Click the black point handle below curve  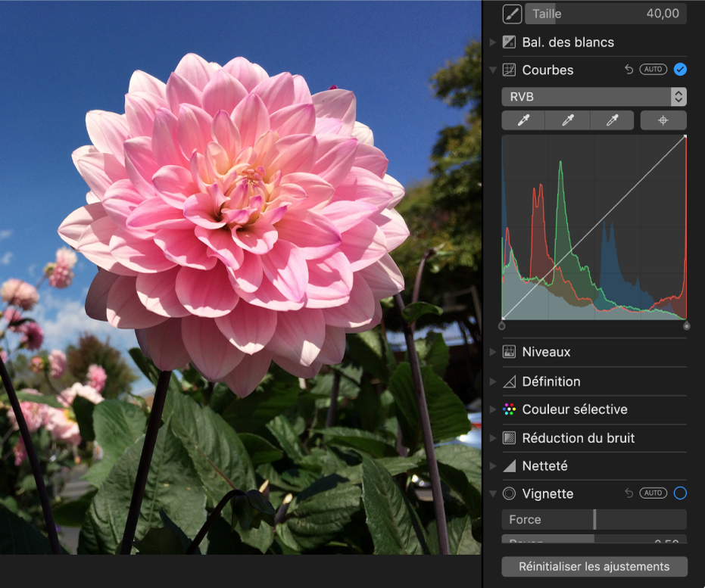click(502, 326)
